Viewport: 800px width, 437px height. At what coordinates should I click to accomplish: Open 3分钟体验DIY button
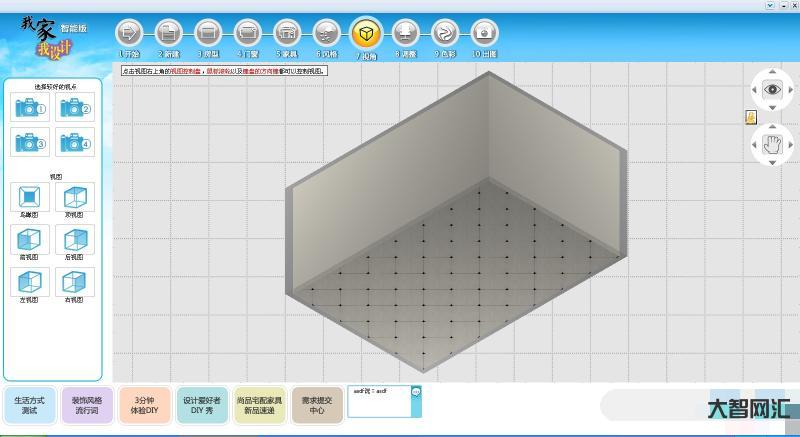[x=145, y=405]
